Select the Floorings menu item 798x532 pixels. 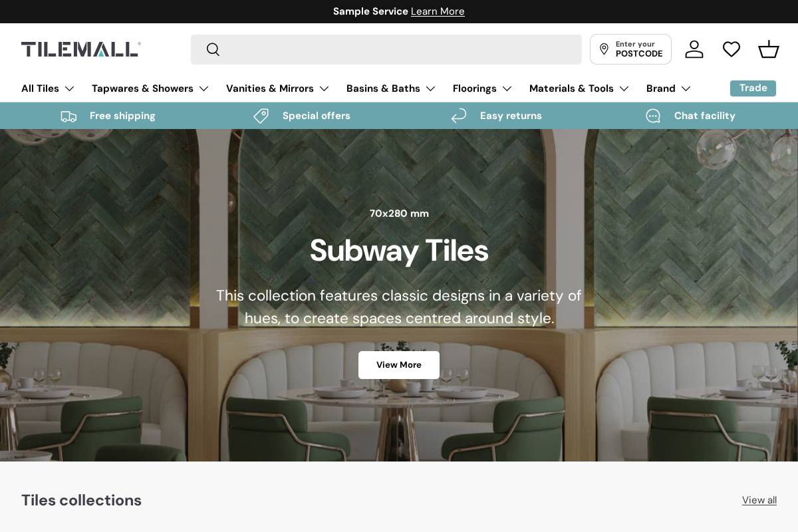coord(481,88)
